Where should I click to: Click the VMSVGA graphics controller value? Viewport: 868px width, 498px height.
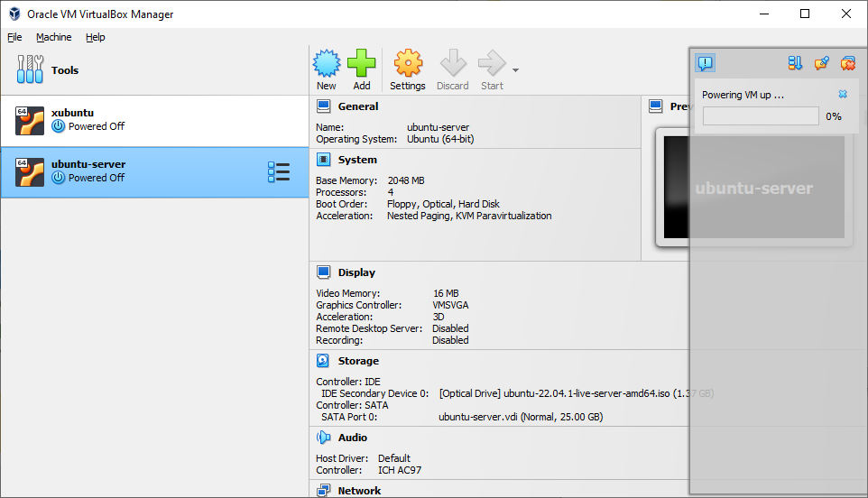click(450, 305)
